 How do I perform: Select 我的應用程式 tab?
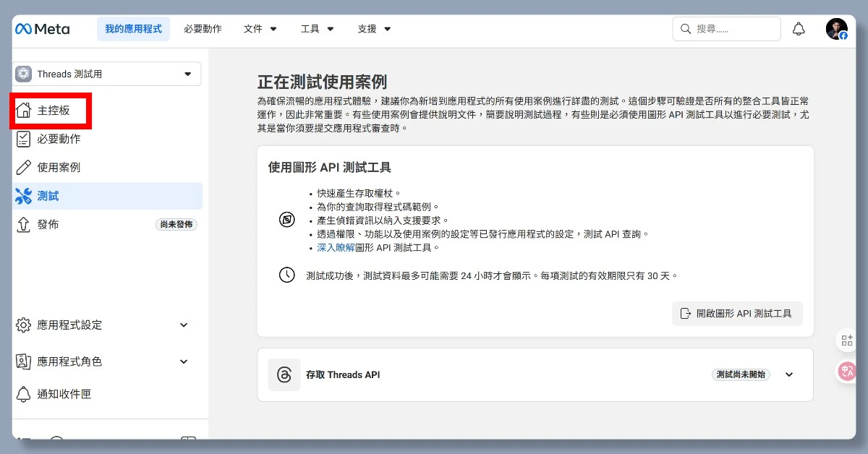pyautogui.click(x=133, y=29)
